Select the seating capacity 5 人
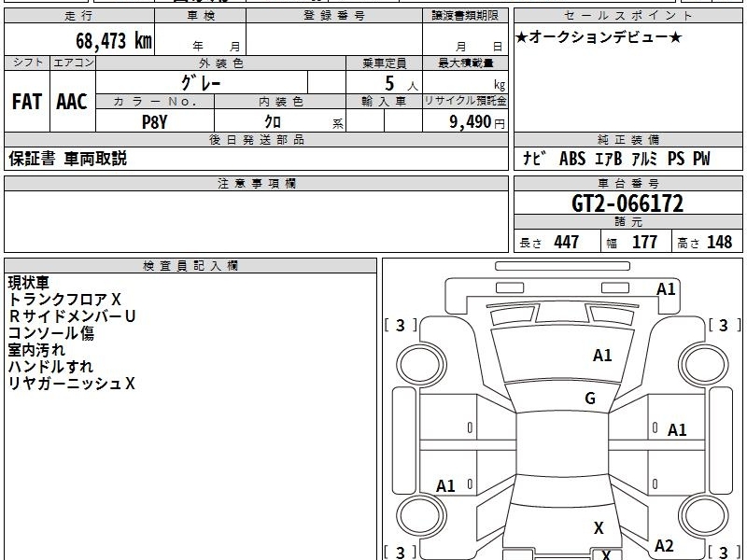This screenshot has width=747, height=560. tap(401, 84)
